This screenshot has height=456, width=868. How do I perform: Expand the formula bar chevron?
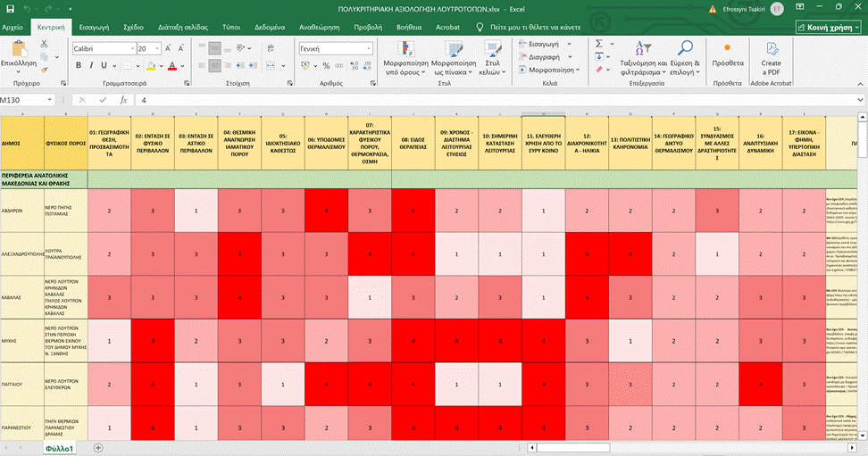click(860, 100)
